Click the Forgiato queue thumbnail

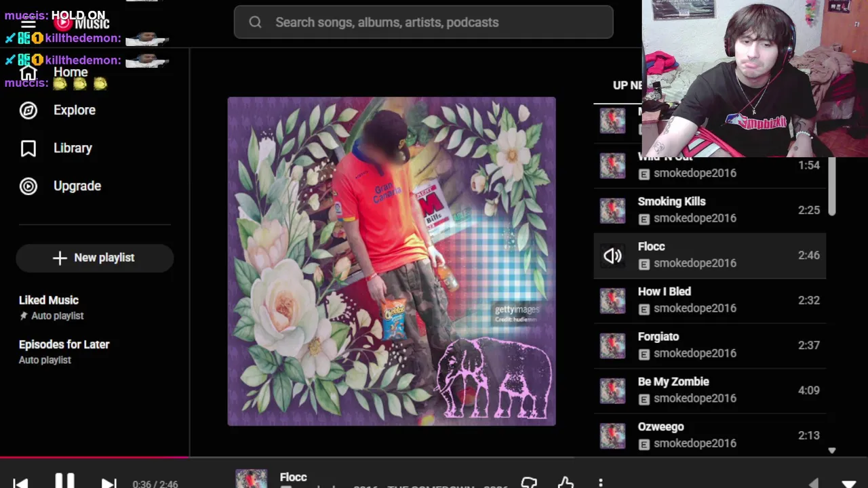point(612,345)
